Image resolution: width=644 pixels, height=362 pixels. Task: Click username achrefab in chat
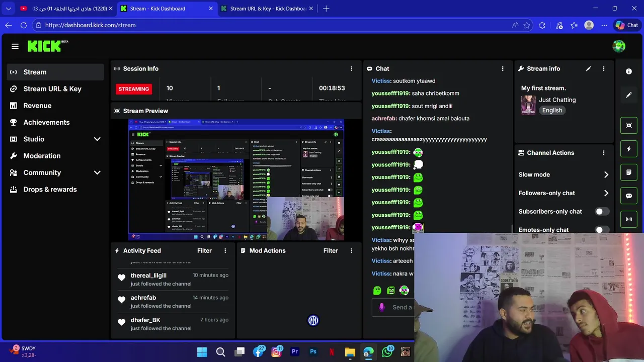[384, 119]
